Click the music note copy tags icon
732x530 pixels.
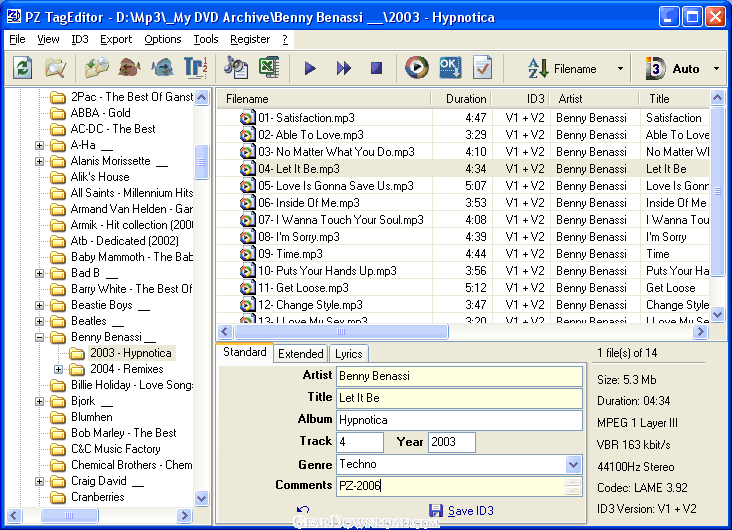pyautogui.click(x=236, y=68)
